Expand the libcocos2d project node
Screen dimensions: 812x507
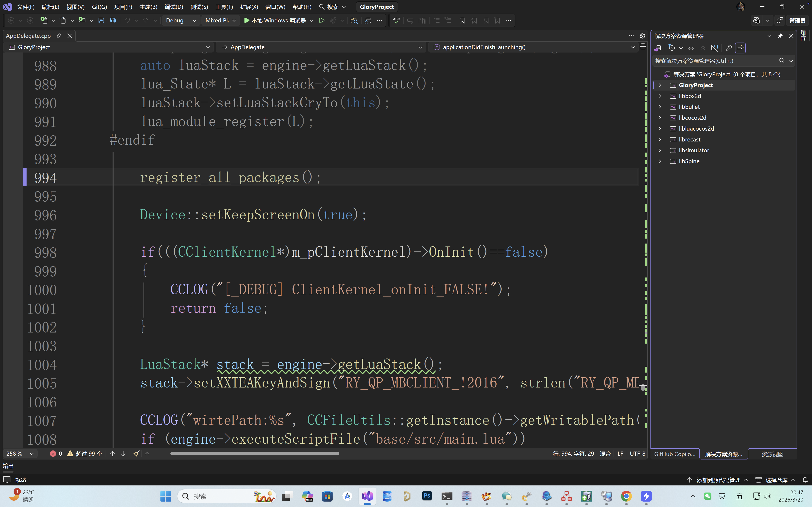pos(660,118)
